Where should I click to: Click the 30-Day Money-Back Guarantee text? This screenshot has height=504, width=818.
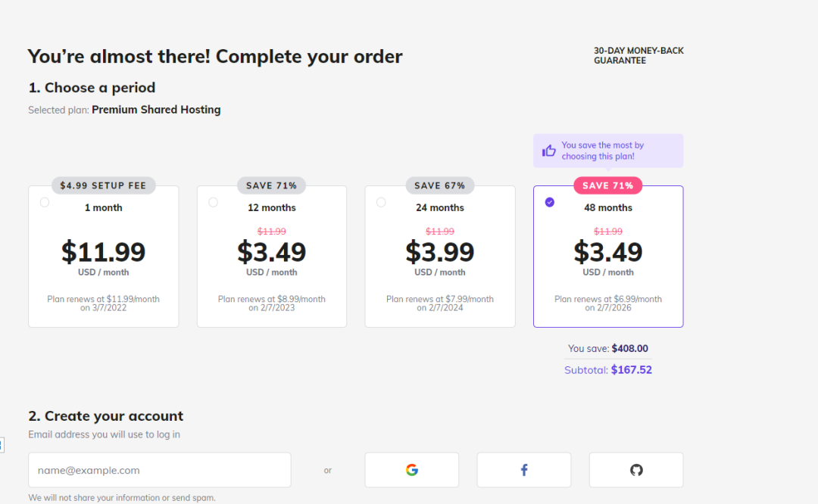point(638,56)
